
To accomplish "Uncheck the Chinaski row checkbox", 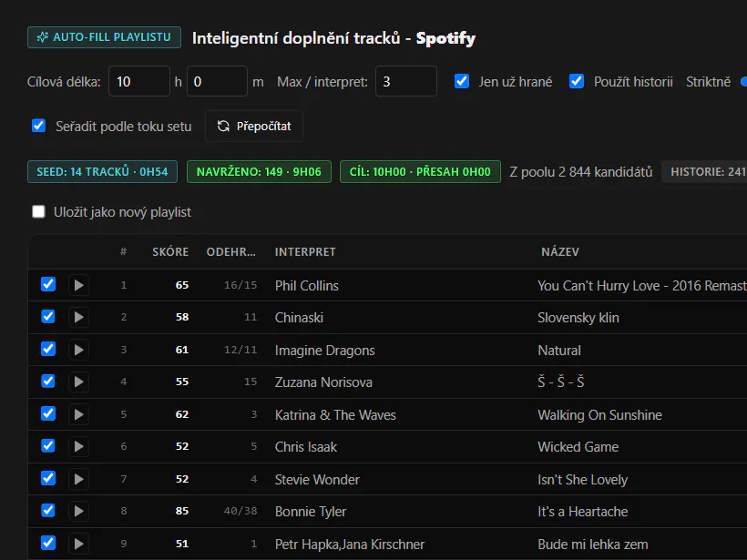I will pyautogui.click(x=48, y=317).
